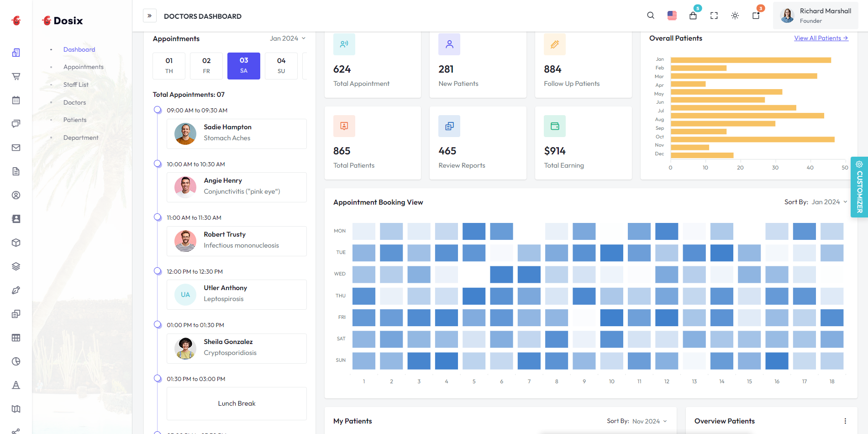Open Angie Henry's appointment card
The width and height of the screenshot is (868, 434).
click(237, 187)
